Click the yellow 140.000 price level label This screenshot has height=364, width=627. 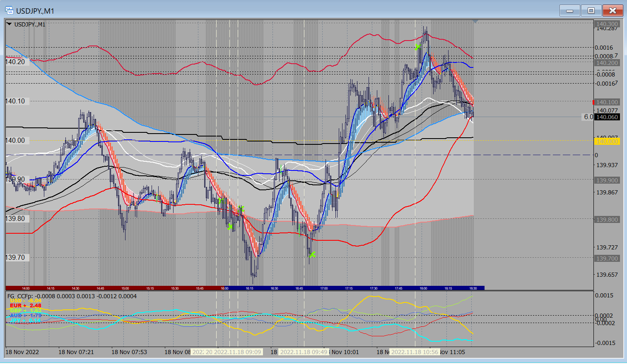[x=607, y=141]
